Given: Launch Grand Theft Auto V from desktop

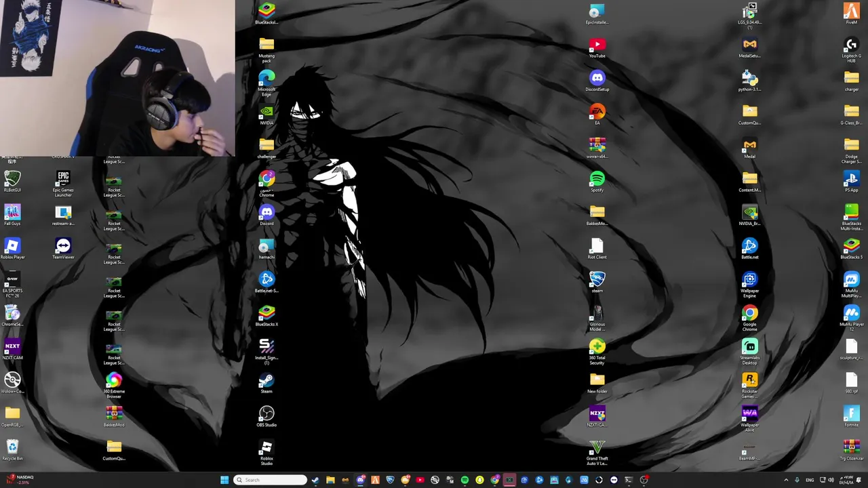Looking at the screenshot, I should (x=597, y=453).
